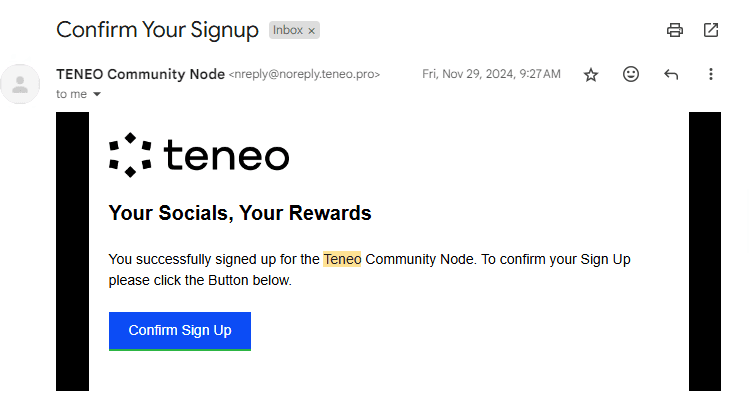Click the Your Socials, Your Rewards heading
749x420 pixels.
click(240, 213)
